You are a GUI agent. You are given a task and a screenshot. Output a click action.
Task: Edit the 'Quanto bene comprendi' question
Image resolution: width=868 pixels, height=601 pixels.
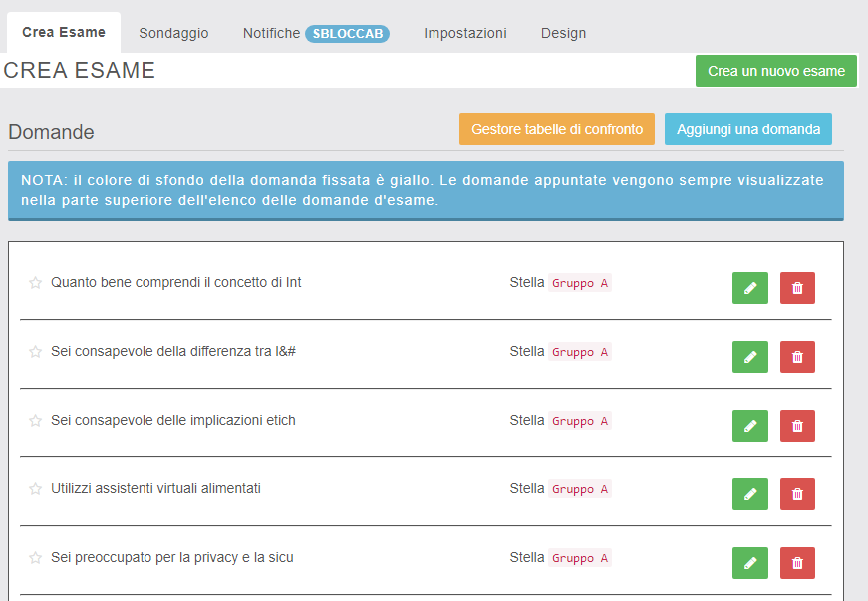click(x=749, y=288)
